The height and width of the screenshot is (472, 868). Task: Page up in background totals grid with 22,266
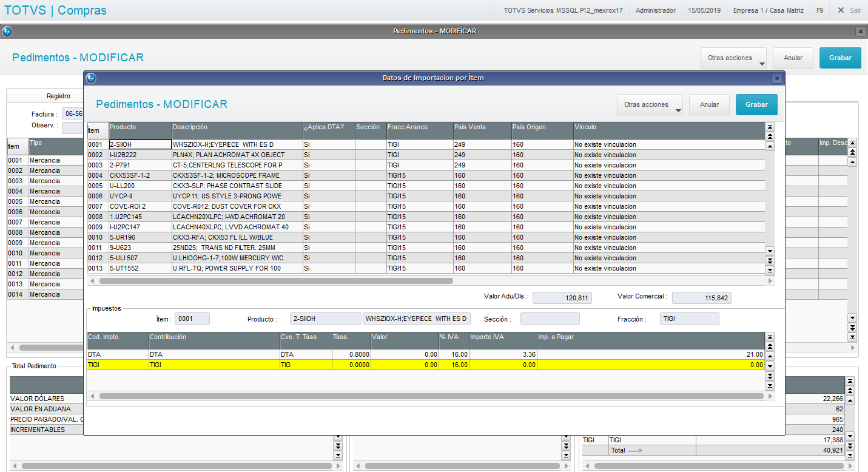point(850,390)
